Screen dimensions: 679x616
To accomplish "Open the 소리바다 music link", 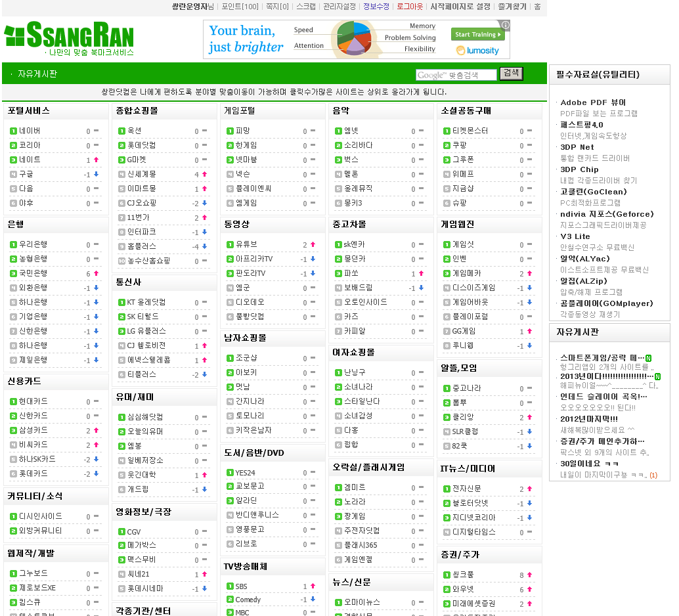I will (x=358, y=145).
